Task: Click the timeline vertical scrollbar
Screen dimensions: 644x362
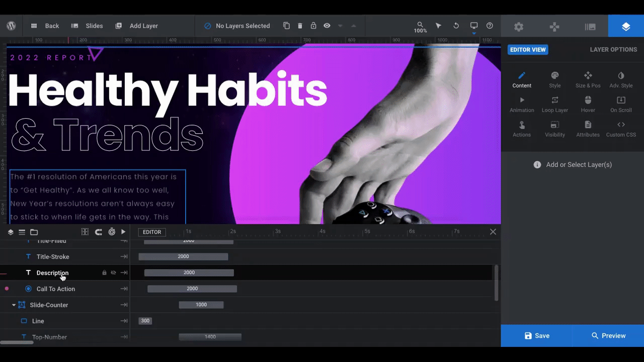Action: 497,283
